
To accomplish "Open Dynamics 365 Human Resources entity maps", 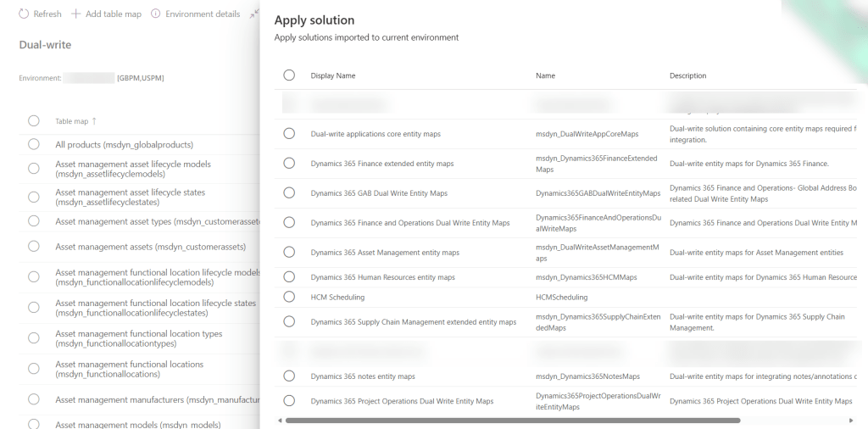I will [x=382, y=277].
